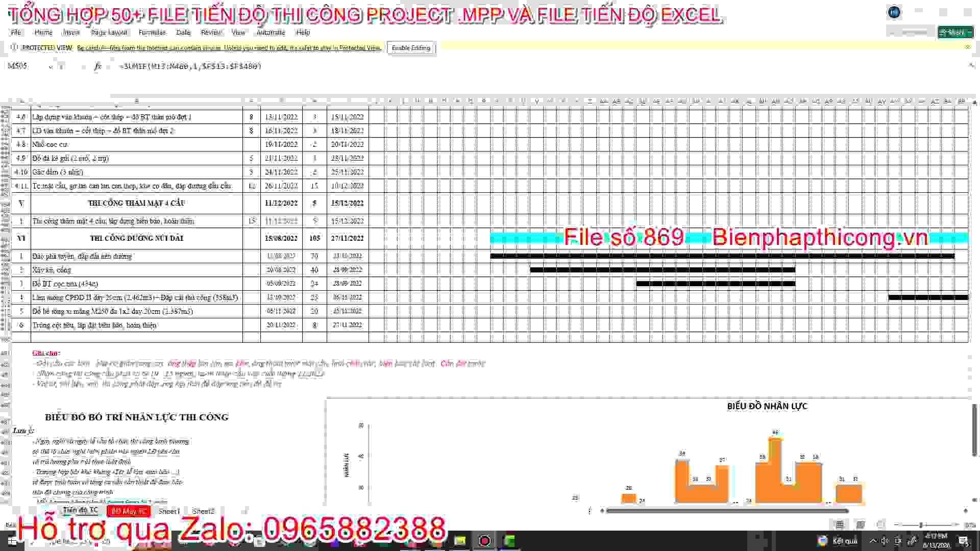Open the Excel icon in the taskbar
The height and width of the screenshot is (551, 980).
coord(510,541)
